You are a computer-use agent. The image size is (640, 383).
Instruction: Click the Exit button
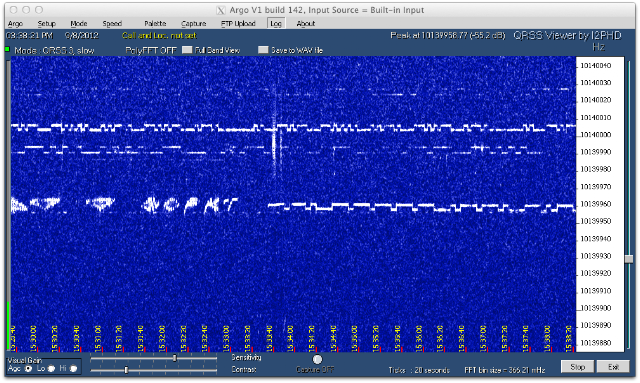613,367
